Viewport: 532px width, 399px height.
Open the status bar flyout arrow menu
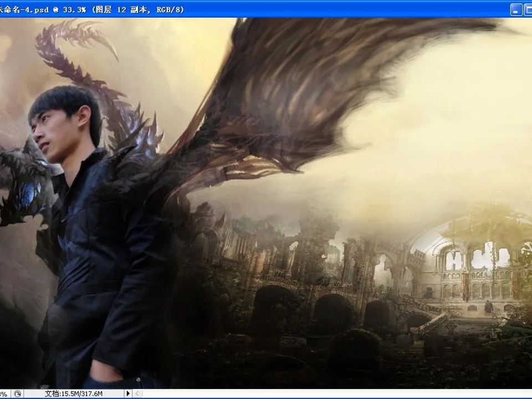click(128, 393)
